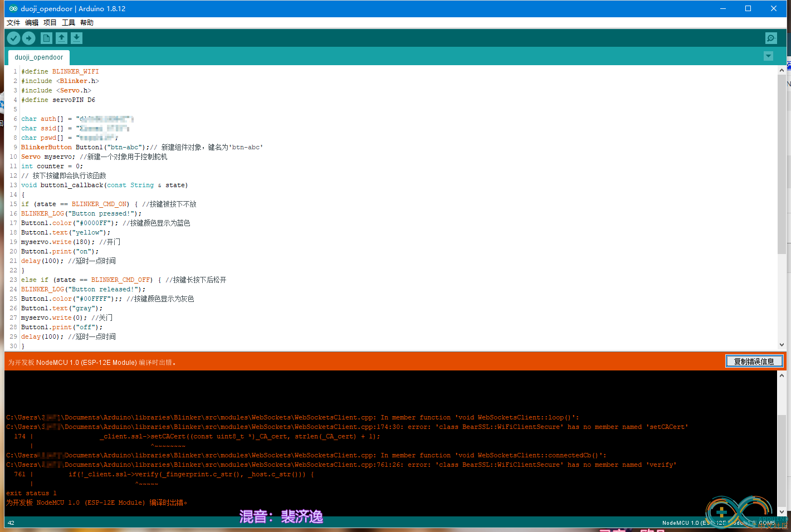Viewport: 791px width, 532px height.
Task: Click the 'BLINKER_LOG("Button pressed!")' line
Action: 81,213
